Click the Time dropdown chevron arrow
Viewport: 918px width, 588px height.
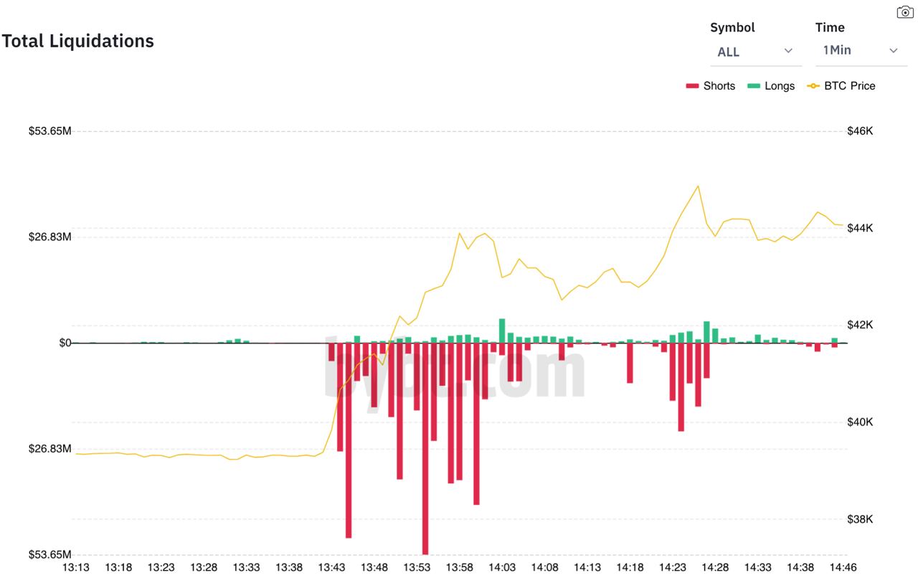[894, 51]
